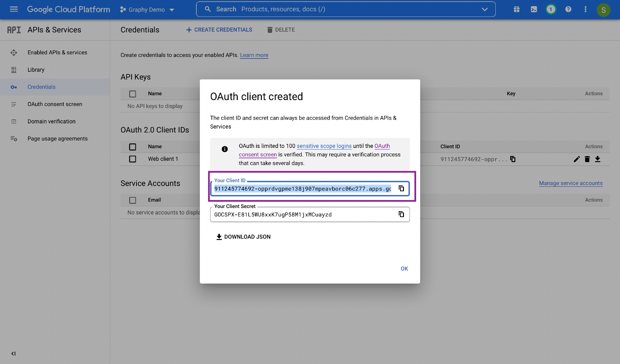Open the hamburger navigation menu

[x=14, y=9]
